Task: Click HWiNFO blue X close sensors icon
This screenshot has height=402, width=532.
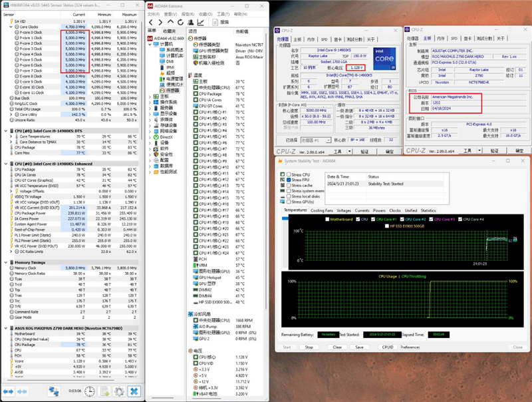Action: (x=134, y=392)
